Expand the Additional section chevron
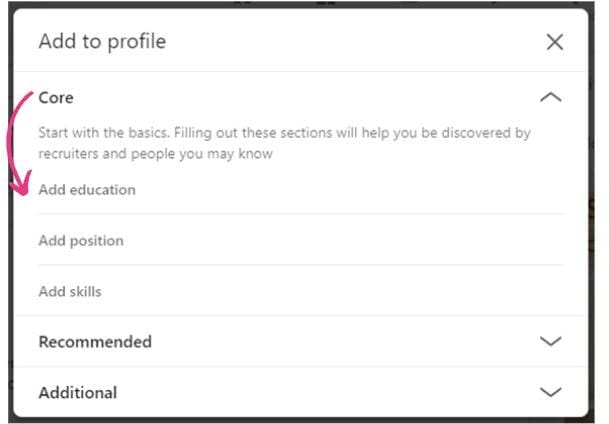This screenshot has height=424, width=609. 550,392
